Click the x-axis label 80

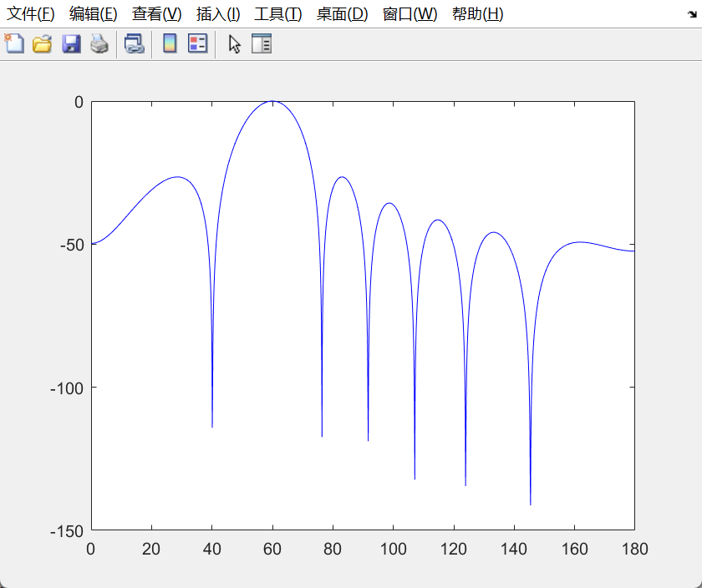[x=333, y=549]
